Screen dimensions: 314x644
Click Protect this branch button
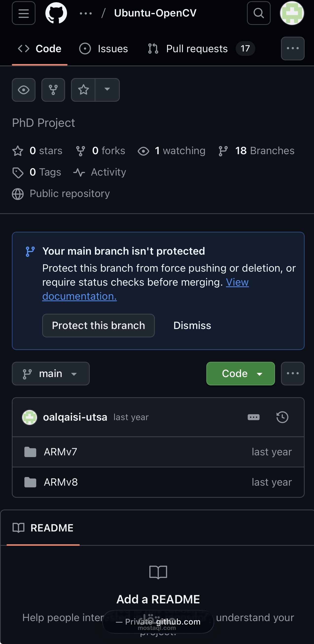point(98,326)
